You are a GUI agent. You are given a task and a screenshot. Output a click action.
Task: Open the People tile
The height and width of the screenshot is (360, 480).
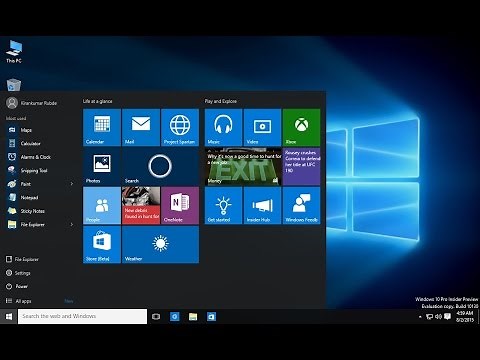tap(102, 205)
